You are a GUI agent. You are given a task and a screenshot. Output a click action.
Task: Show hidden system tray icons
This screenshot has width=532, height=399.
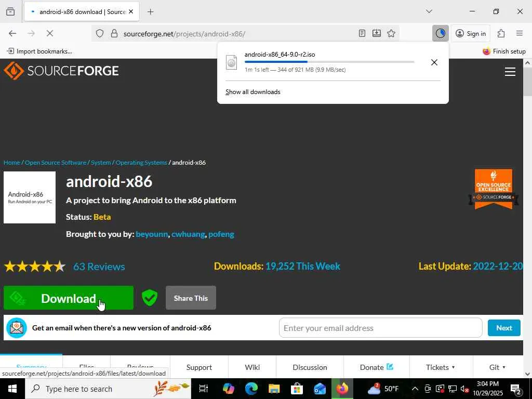[x=415, y=389]
